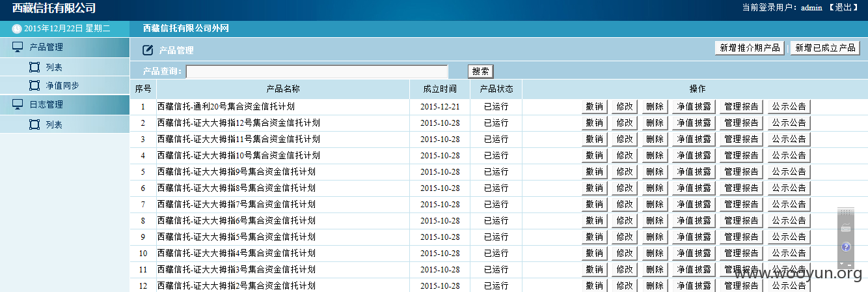Click 管理报告 for 通利20号 row
Screen dimensions: 868x292
coord(741,106)
